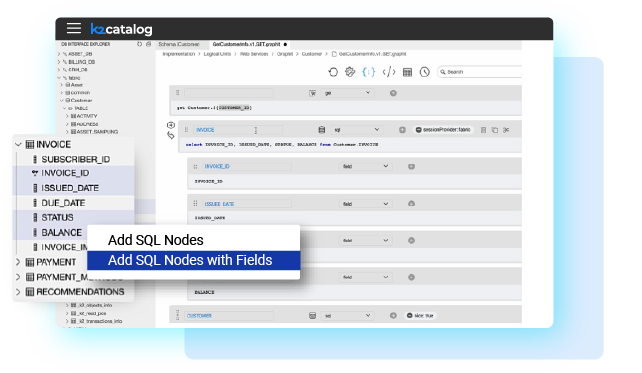Click the scissors icon on INVOICE row
The height and width of the screenshot is (373, 642).
click(506, 130)
